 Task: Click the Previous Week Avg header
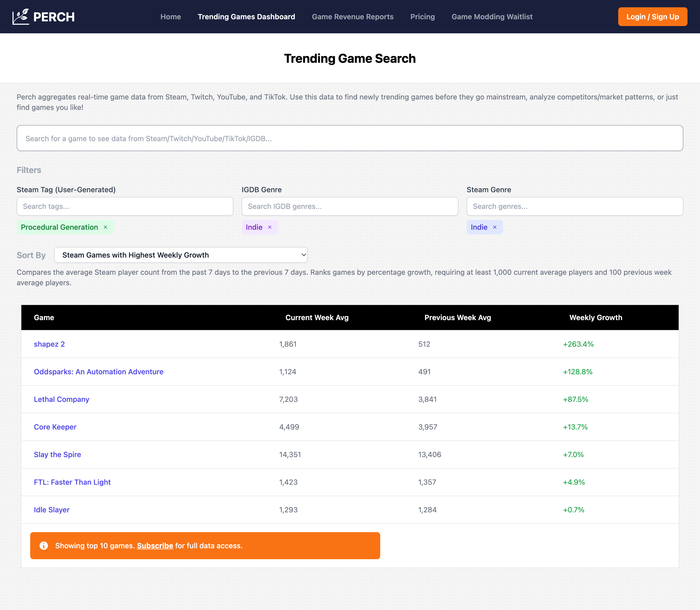click(x=457, y=318)
